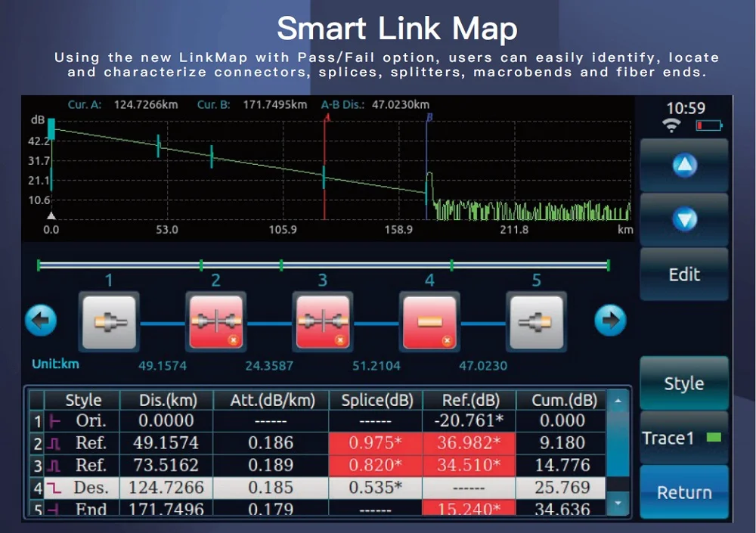Click the Cur. A 124.7266km readout

123,104
